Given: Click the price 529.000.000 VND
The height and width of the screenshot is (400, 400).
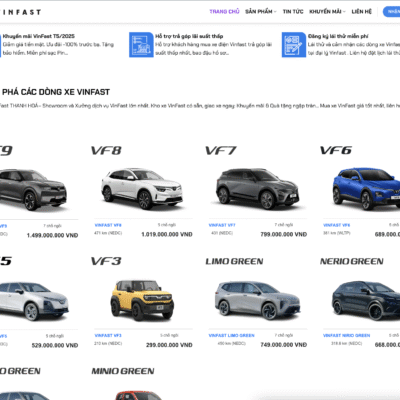Looking at the screenshot, I should pos(55,346).
